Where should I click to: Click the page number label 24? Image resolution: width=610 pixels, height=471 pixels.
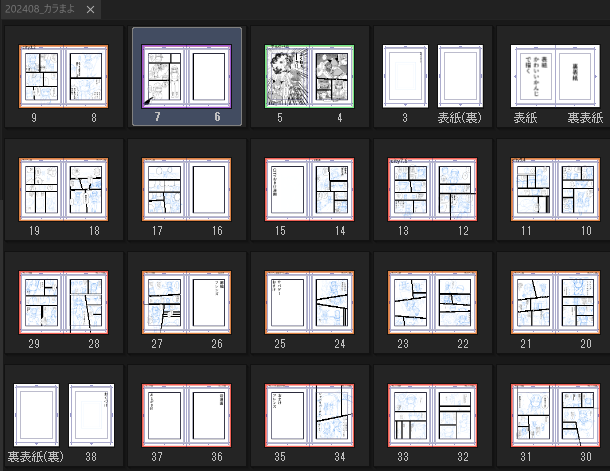(x=340, y=344)
